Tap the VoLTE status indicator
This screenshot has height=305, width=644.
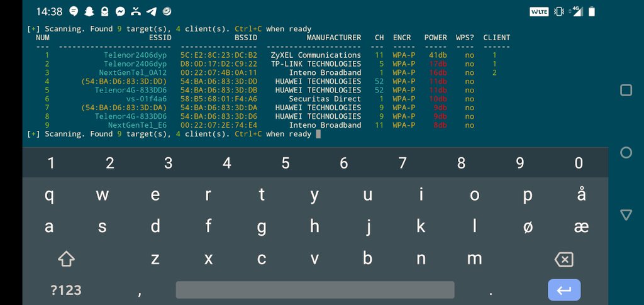539,11
